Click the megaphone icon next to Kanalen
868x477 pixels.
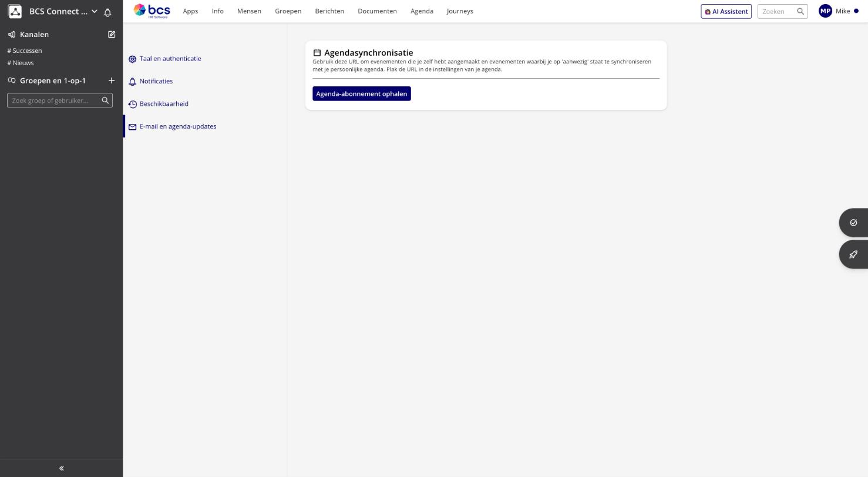click(x=12, y=35)
